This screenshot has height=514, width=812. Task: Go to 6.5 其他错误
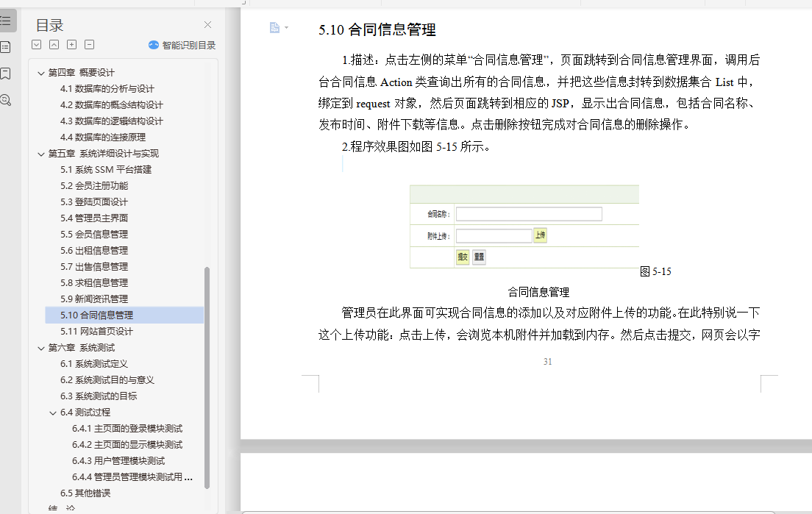tap(85, 493)
